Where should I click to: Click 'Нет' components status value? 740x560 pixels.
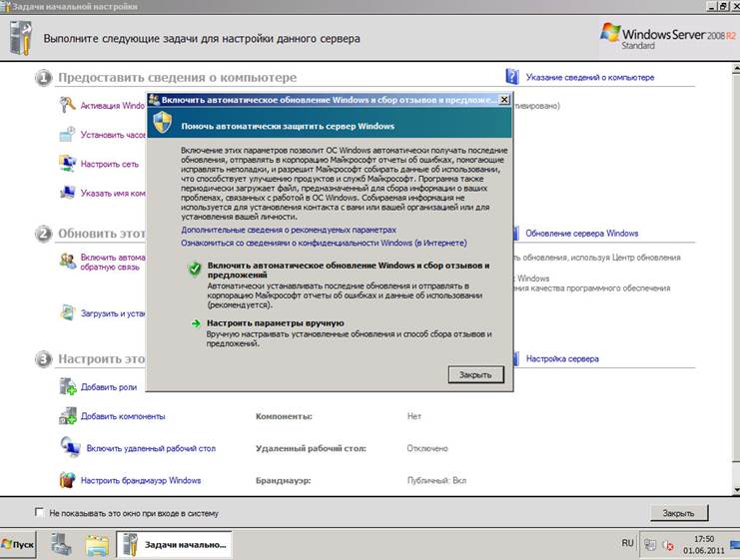[413, 416]
